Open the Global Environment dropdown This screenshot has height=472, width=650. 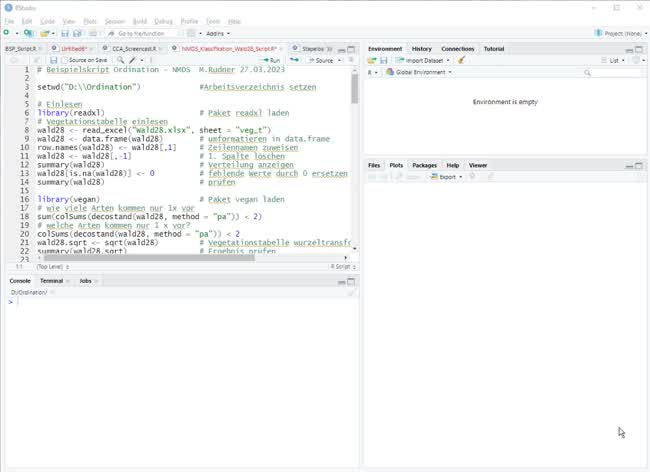click(x=418, y=72)
